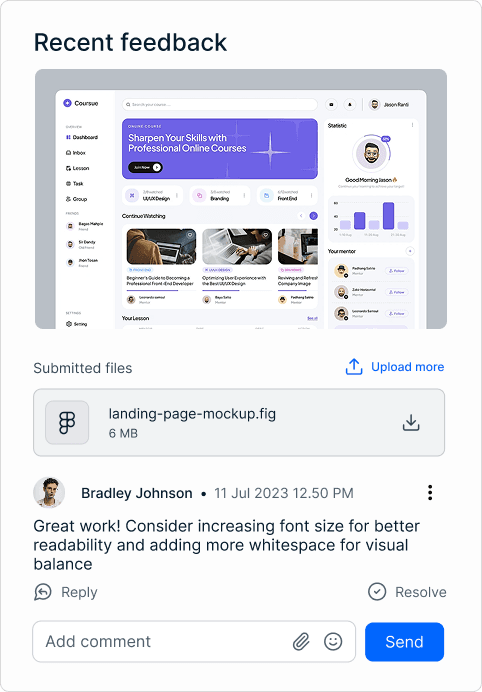Click the upload arrow icon
Image resolution: width=482 pixels, height=692 pixels.
(354, 367)
